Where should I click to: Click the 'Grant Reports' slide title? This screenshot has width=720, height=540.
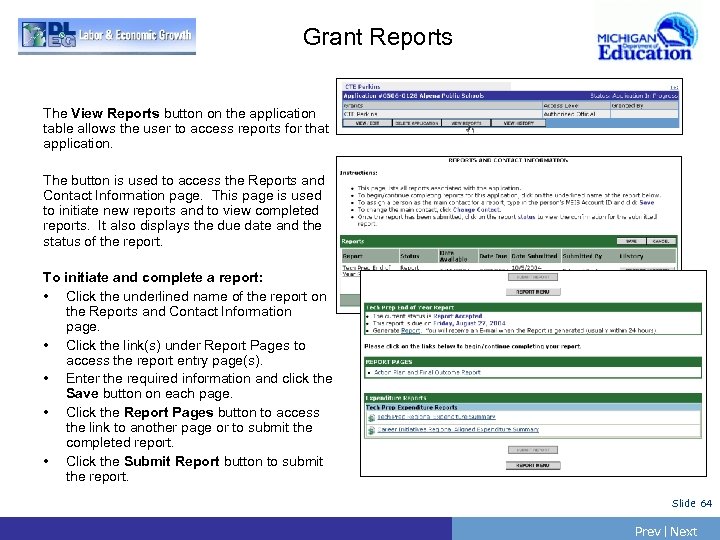pyautogui.click(x=377, y=37)
